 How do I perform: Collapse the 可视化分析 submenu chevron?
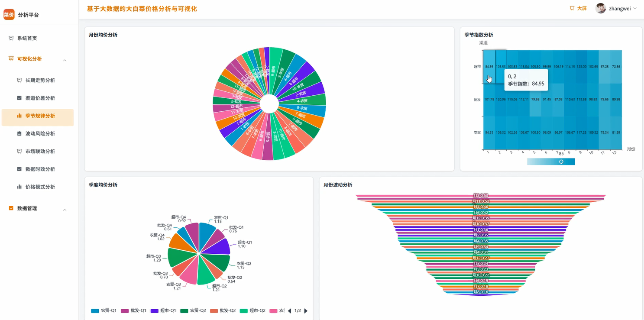[65, 60]
